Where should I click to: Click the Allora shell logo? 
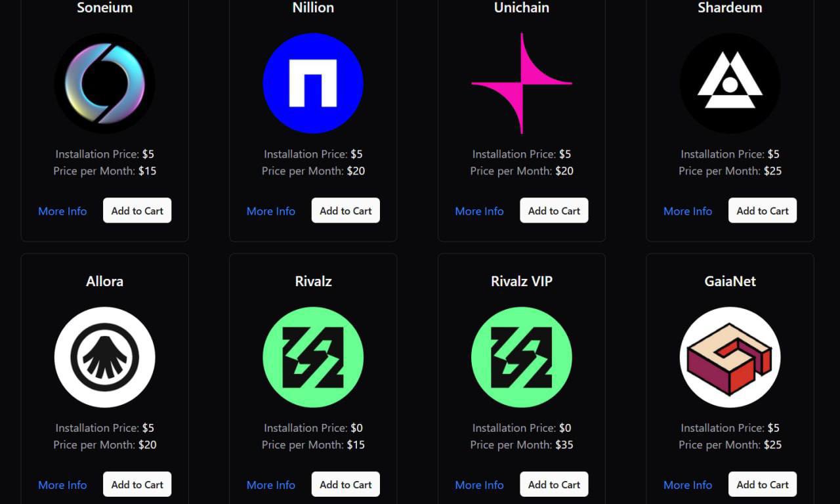[104, 357]
